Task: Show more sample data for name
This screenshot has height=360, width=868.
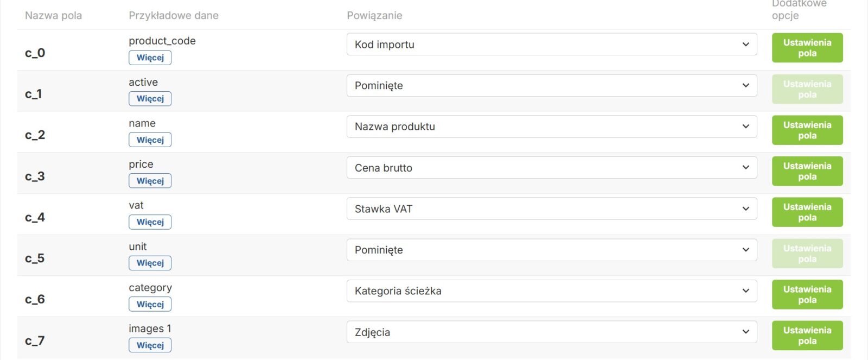Action: coord(150,140)
